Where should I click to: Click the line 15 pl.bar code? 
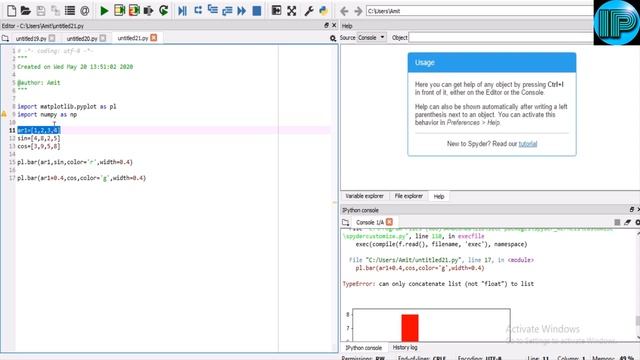click(75, 162)
